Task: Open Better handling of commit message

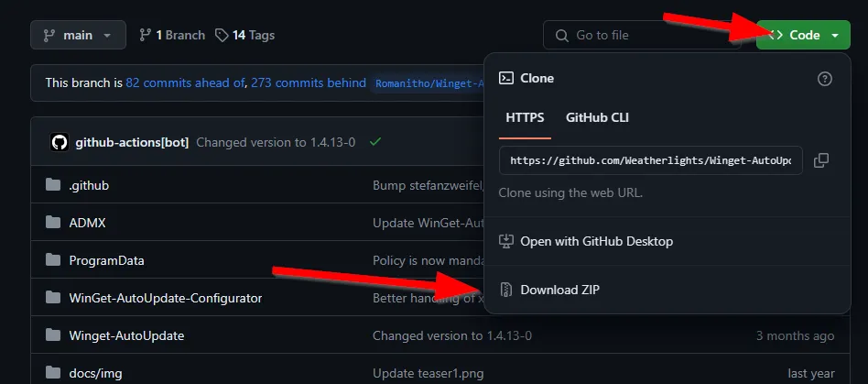Action: [x=429, y=298]
